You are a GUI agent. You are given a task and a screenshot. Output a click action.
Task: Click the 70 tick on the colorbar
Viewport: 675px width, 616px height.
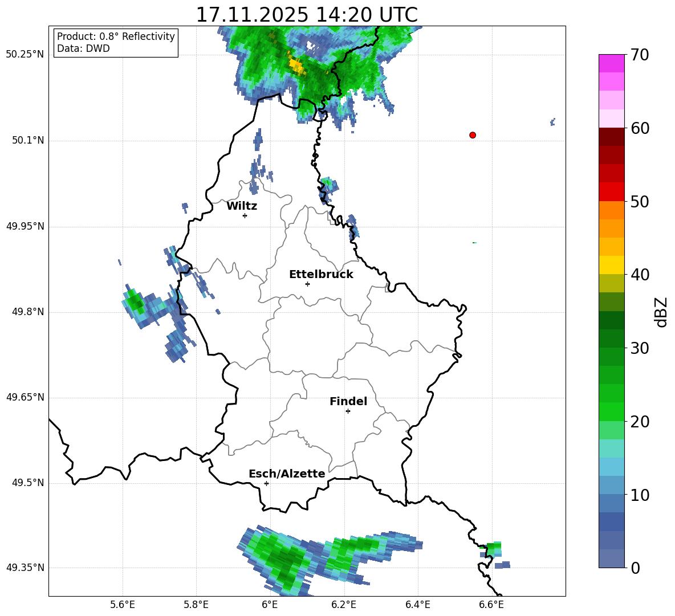(640, 55)
